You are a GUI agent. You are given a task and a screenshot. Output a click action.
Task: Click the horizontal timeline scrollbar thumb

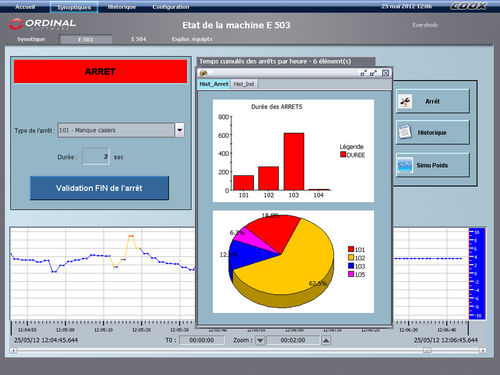point(427,350)
